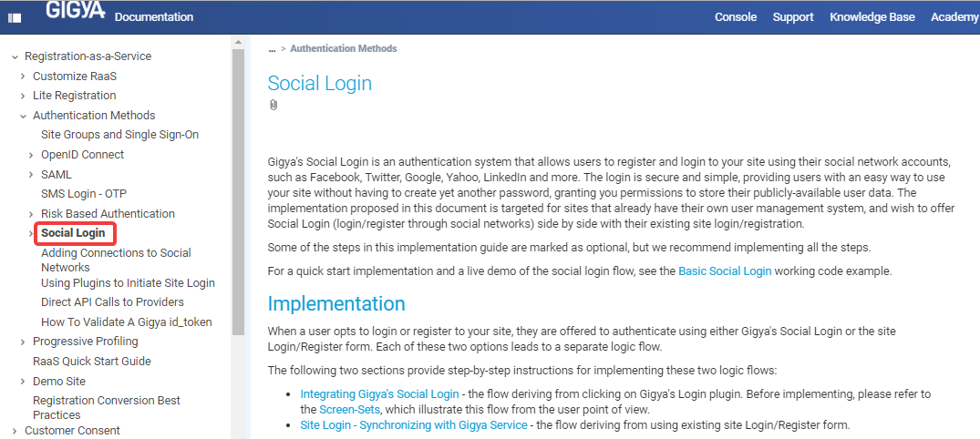Viewport: 980px width, 439px height.
Task: Click sidebar scrollbar up arrow
Action: [x=238, y=42]
